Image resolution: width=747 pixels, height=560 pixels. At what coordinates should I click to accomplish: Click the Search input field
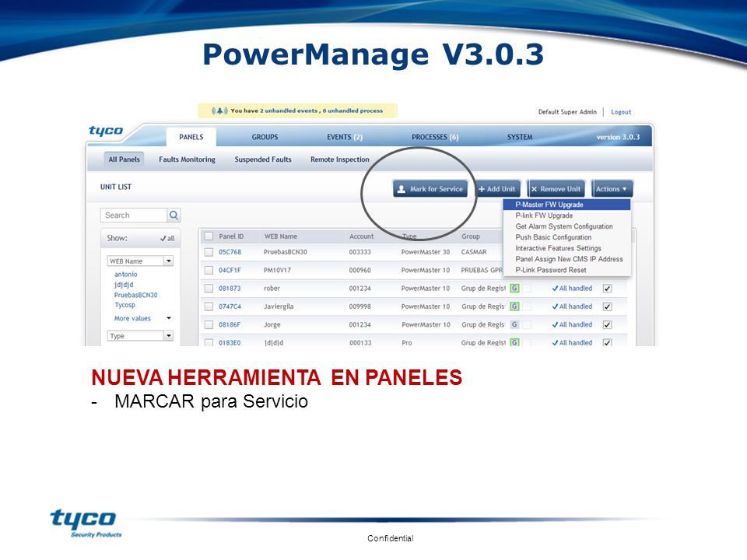[134, 215]
